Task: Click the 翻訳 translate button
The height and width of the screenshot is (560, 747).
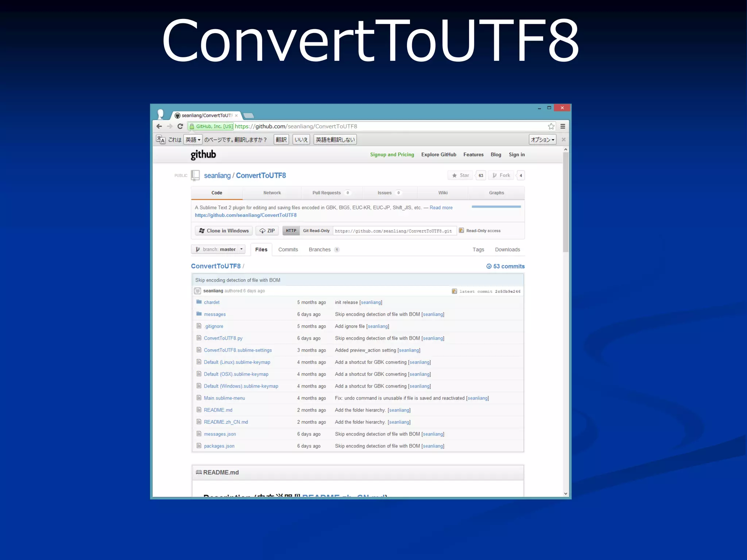Action: point(281,139)
